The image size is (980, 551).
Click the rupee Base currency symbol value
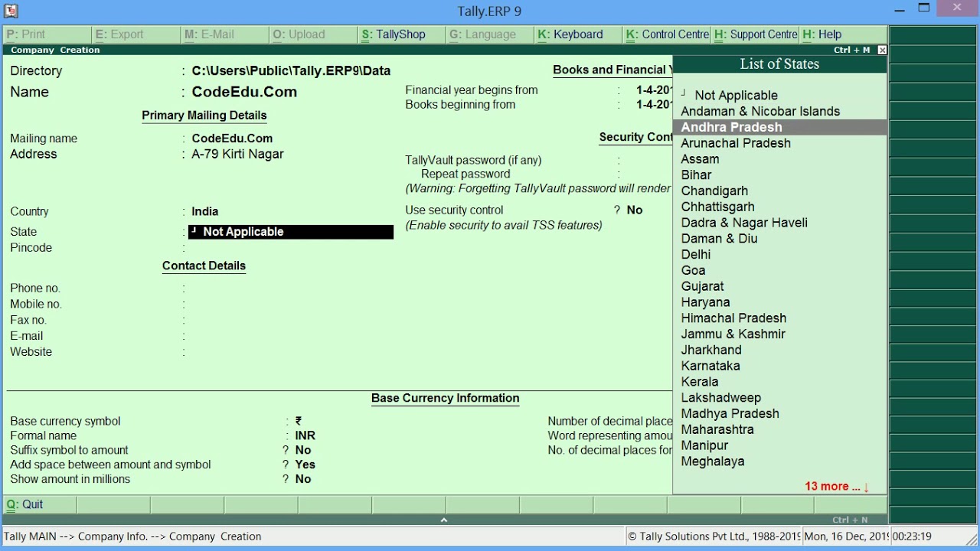click(299, 421)
